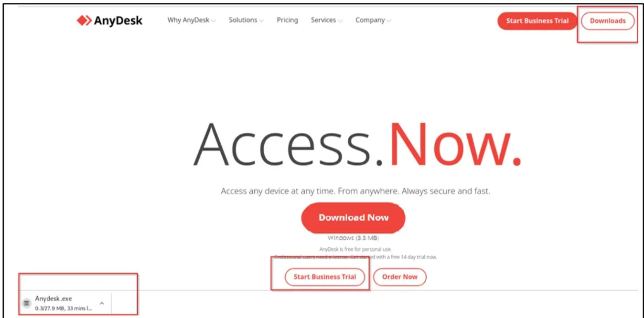Expand the chevron next to Solutions
Viewport: 644px width, 318px height.
(261, 21)
